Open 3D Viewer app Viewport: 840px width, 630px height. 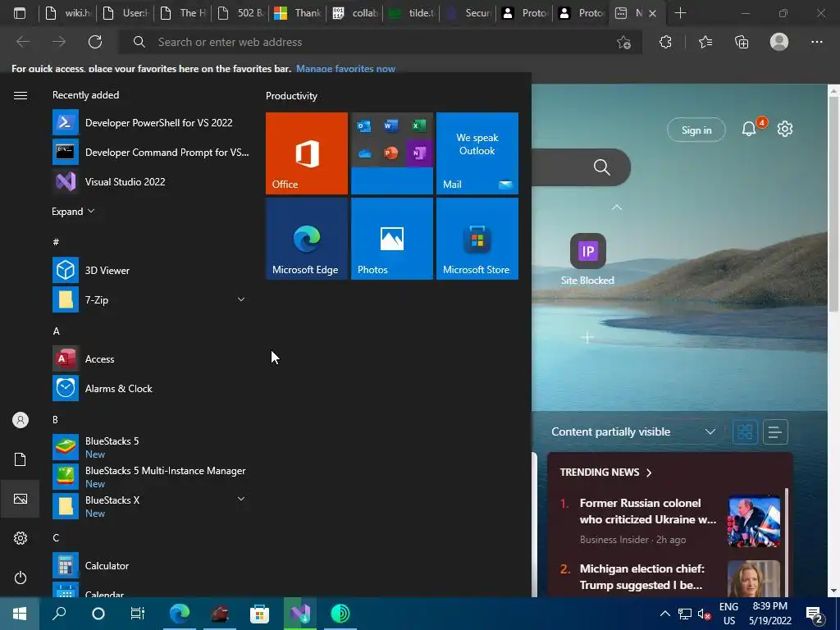151,270
